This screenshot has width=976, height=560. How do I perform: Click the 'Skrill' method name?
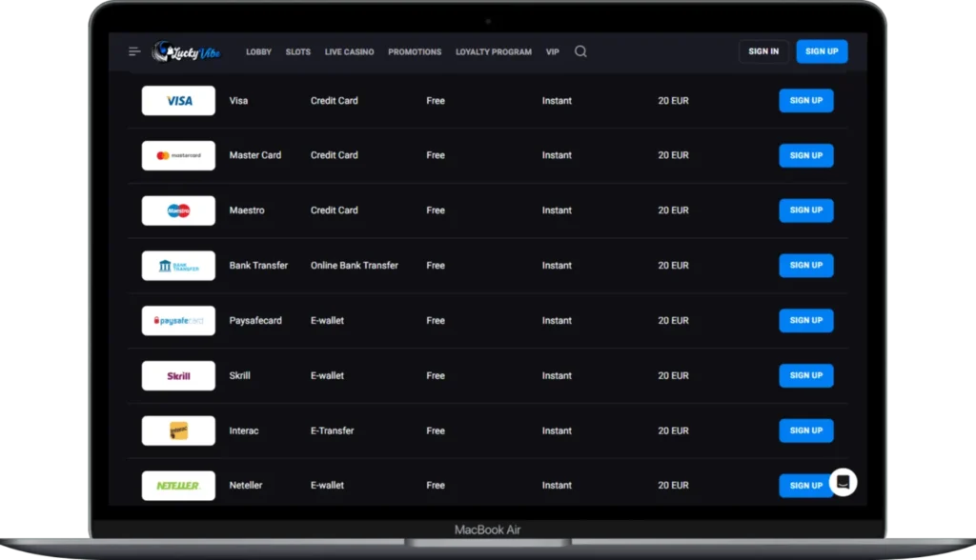pyautogui.click(x=239, y=376)
